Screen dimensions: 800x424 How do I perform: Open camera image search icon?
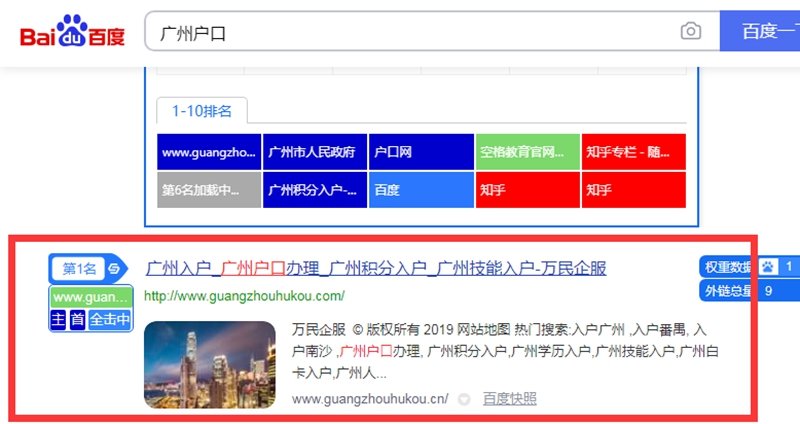[x=690, y=32]
